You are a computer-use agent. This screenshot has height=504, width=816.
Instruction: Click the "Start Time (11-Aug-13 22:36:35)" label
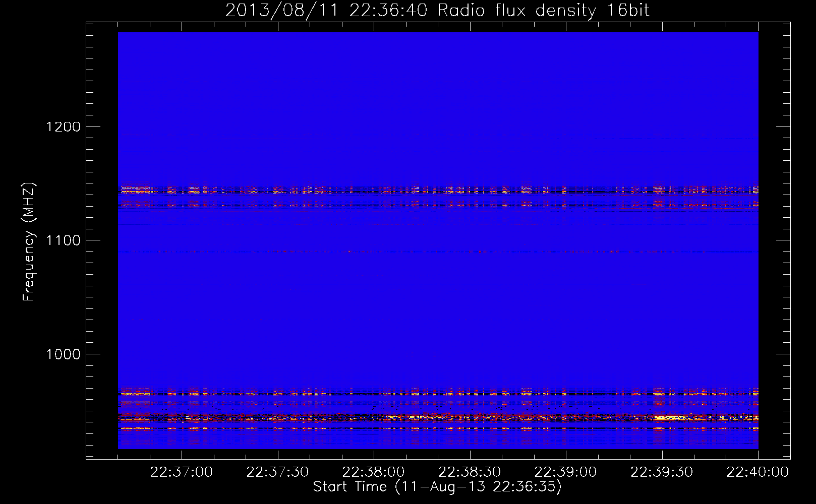(437, 487)
